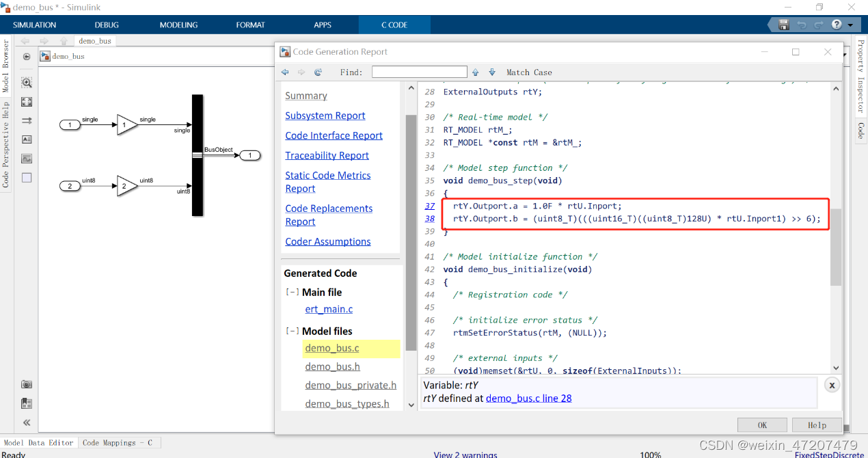Click the Hide/Show Explorer Bar icon
The width and height of the screenshot is (868, 458).
click(x=27, y=57)
